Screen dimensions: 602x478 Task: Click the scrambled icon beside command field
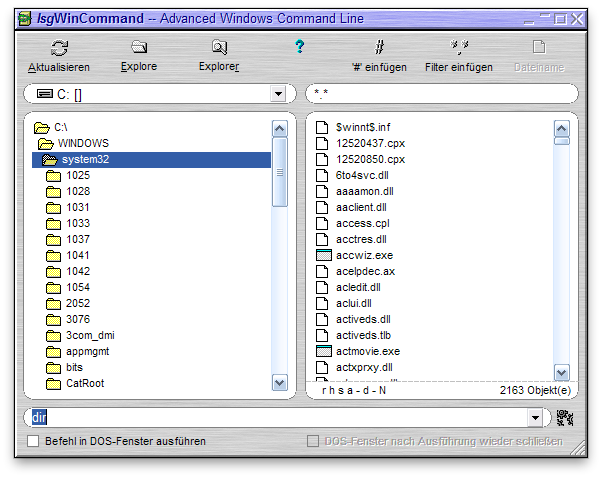tap(565, 418)
